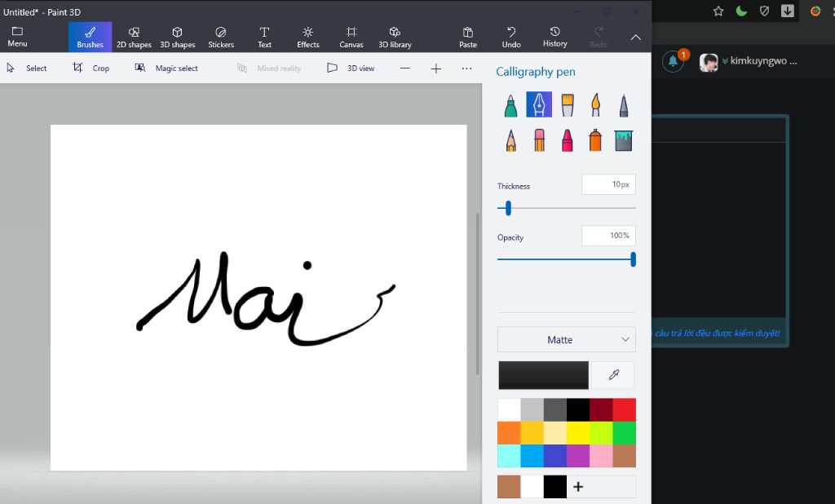Zoom out with the minus button

point(404,69)
